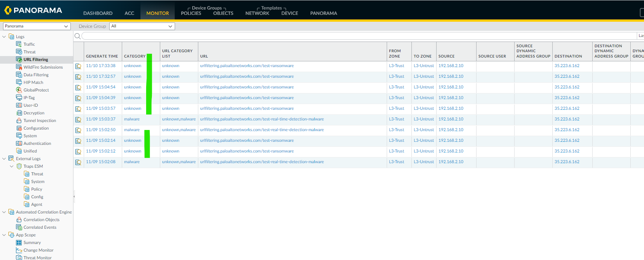
Task: Click the log filter search field
Action: click(x=358, y=36)
